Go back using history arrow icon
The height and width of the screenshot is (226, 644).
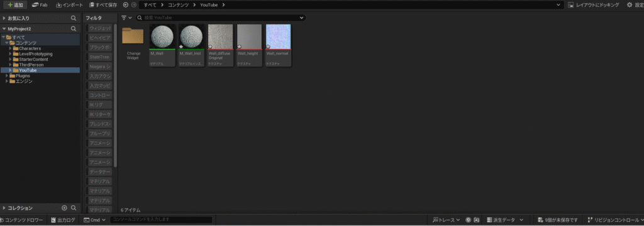click(126, 5)
